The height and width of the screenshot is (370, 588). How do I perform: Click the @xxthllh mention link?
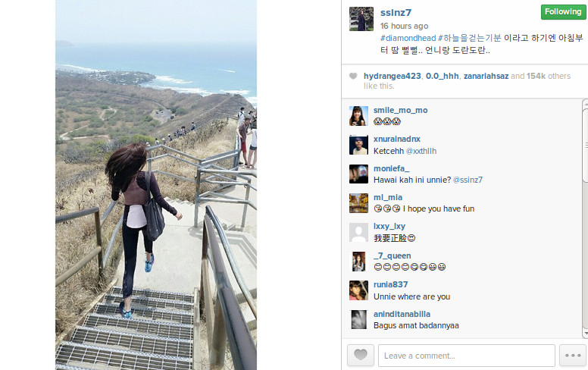click(x=421, y=151)
